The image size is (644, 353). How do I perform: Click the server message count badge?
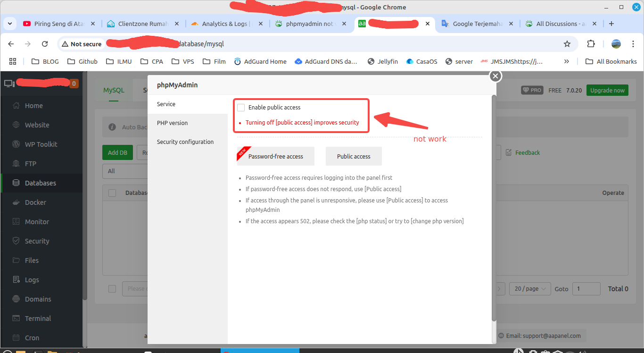tap(74, 84)
